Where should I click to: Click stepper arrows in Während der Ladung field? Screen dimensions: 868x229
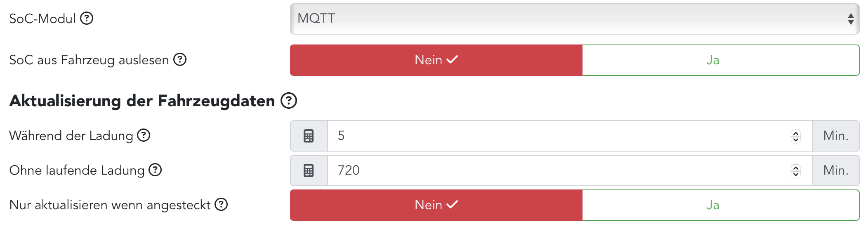coord(796,136)
